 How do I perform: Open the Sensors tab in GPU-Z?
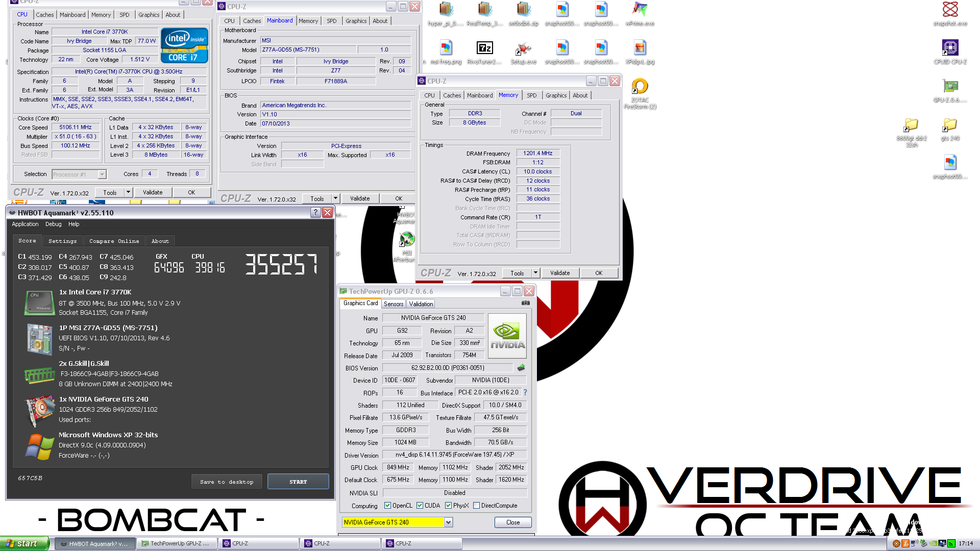point(394,304)
